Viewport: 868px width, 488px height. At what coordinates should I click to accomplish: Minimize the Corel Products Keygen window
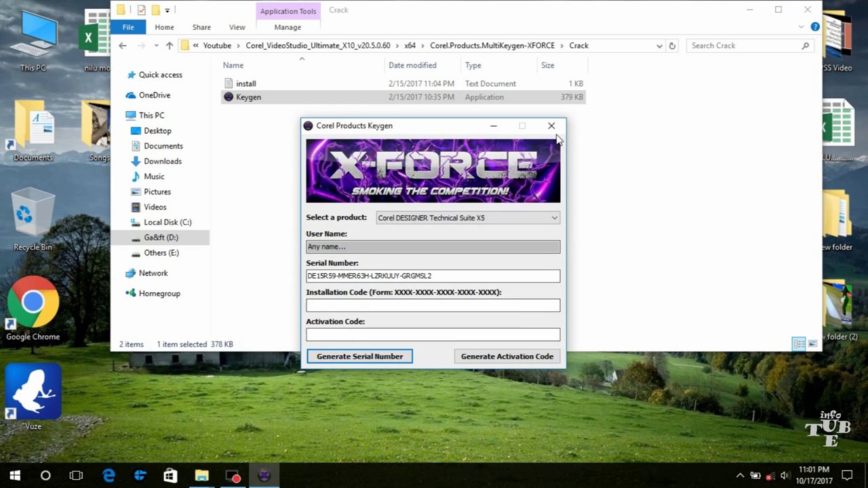point(494,125)
